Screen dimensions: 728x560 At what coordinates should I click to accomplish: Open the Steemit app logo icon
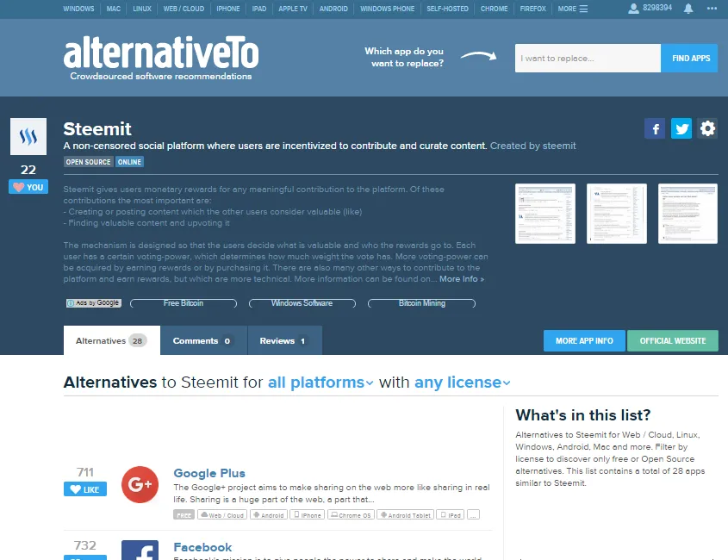[28, 136]
